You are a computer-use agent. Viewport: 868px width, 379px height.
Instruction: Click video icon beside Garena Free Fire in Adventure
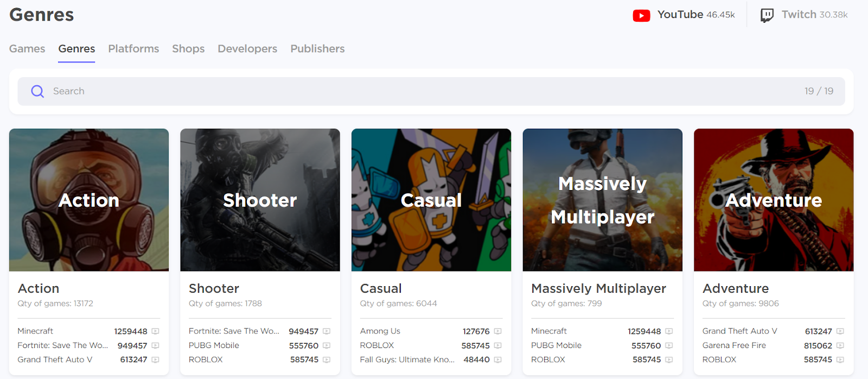840,345
